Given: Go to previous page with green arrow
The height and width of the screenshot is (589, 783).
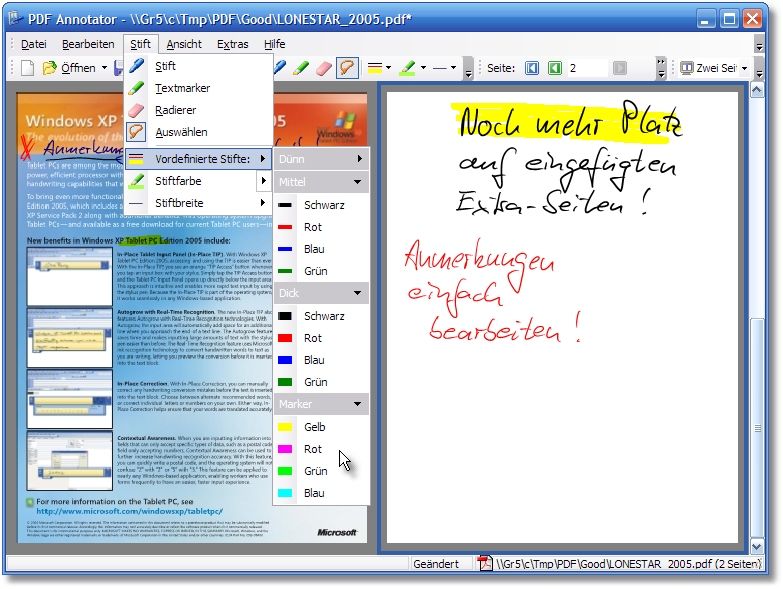Looking at the screenshot, I should 555,68.
